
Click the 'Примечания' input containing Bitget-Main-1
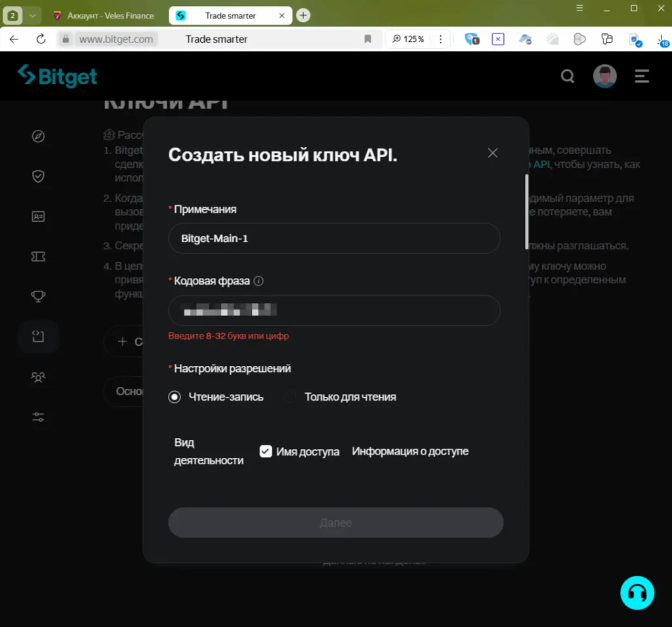tap(335, 238)
